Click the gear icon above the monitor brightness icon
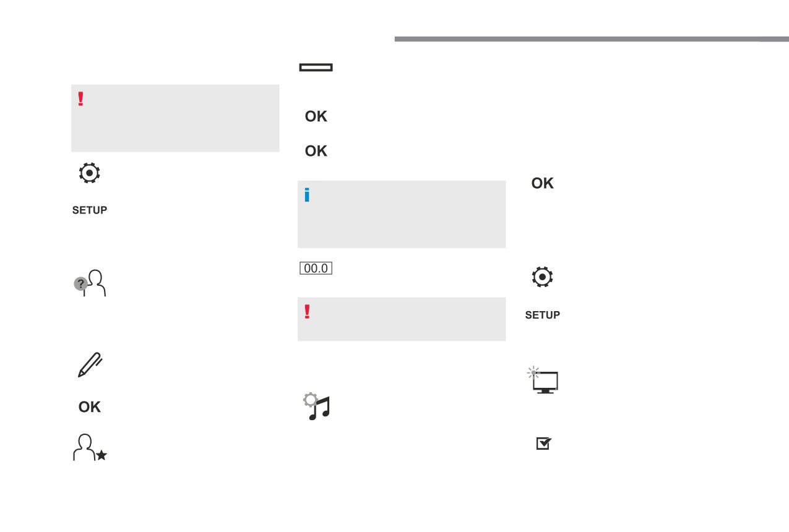 pos(542,277)
